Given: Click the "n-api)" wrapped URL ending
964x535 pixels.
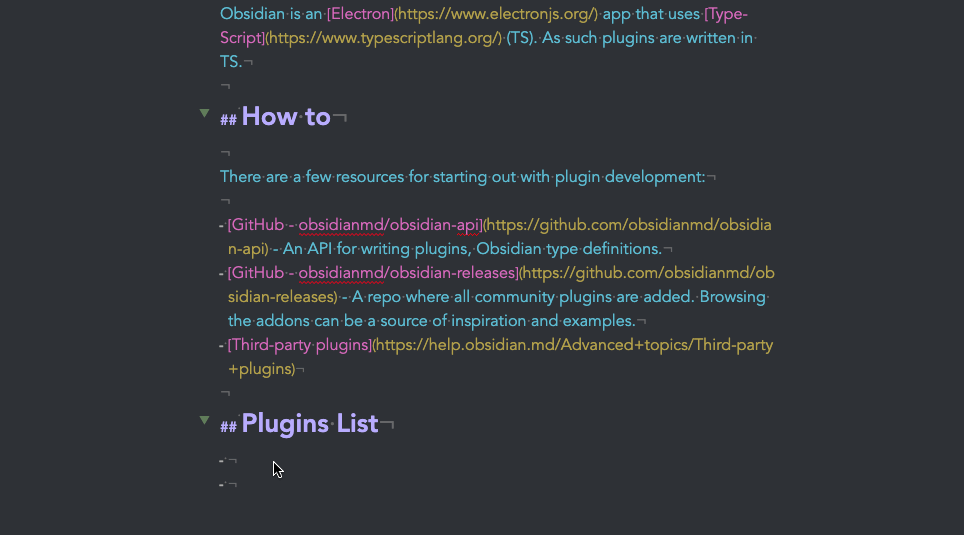Looking at the screenshot, I should coord(248,249).
